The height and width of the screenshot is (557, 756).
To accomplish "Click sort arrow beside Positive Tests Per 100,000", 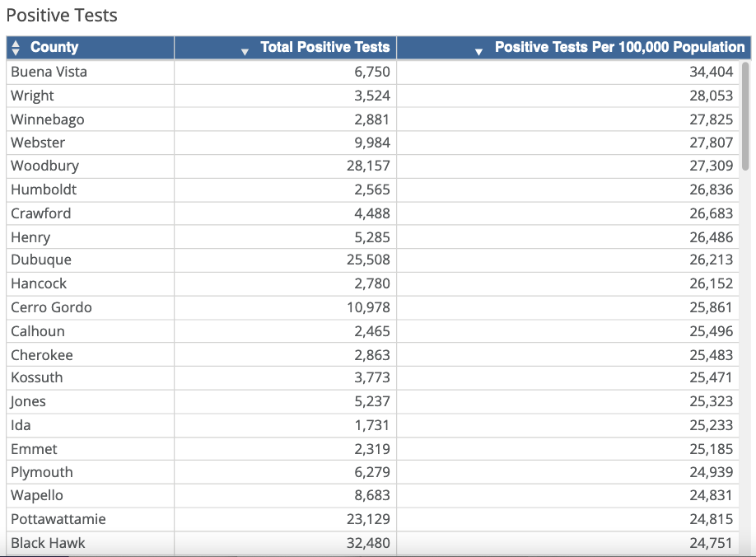I will point(478,52).
